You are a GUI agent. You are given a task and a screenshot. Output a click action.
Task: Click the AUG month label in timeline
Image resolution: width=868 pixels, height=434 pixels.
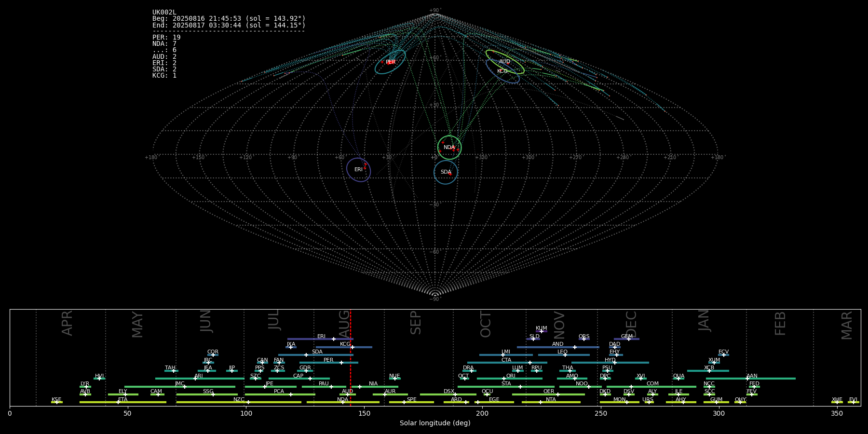click(344, 325)
